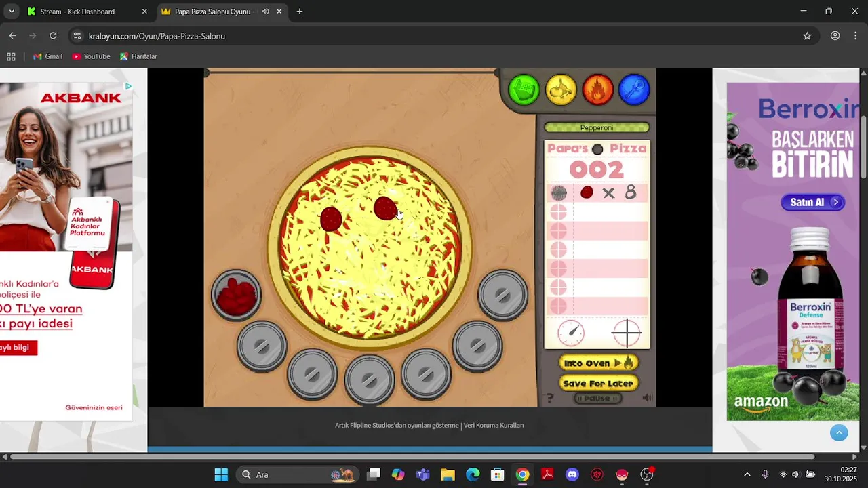The height and width of the screenshot is (488, 868).
Task: Click the Save For Later button
Action: coord(598,384)
